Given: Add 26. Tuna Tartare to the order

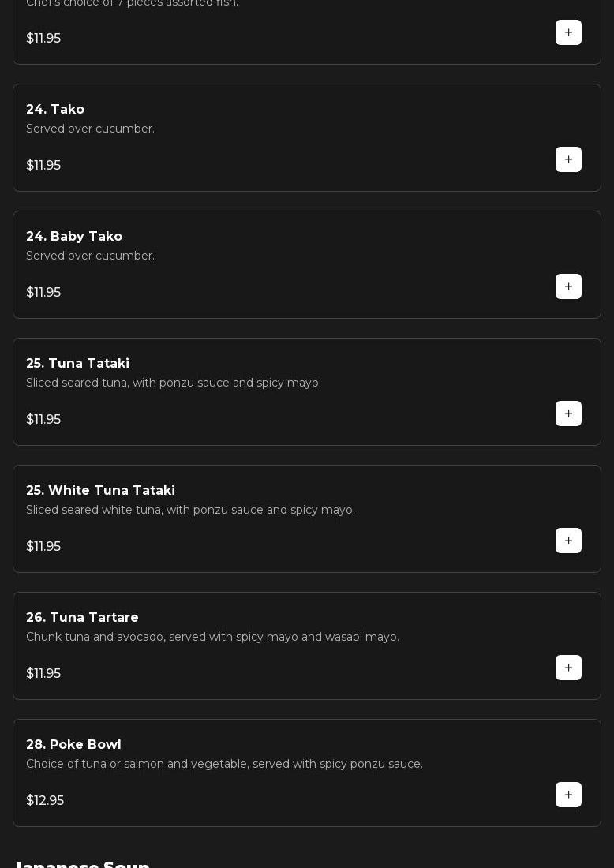Looking at the screenshot, I should coord(568,668).
